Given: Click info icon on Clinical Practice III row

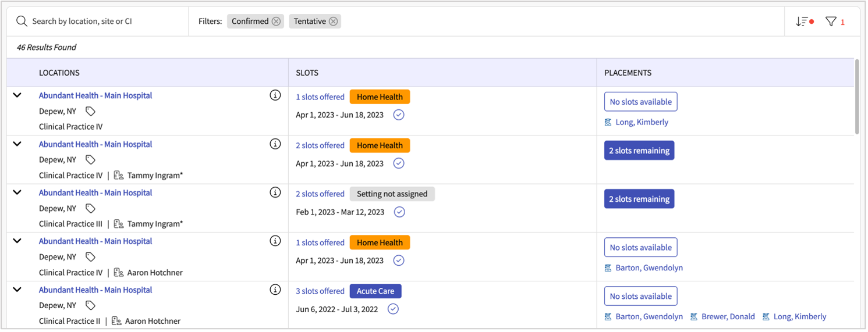Looking at the screenshot, I should click(x=275, y=192).
